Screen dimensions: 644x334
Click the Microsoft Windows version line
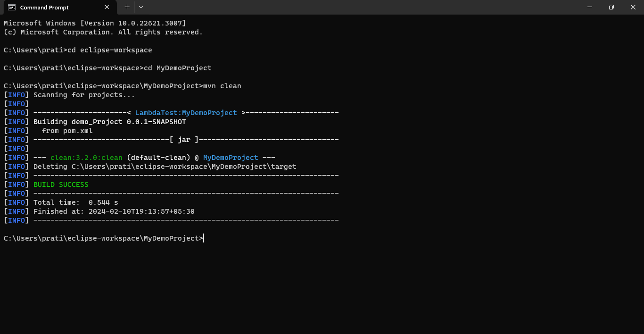tap(95, 23)
